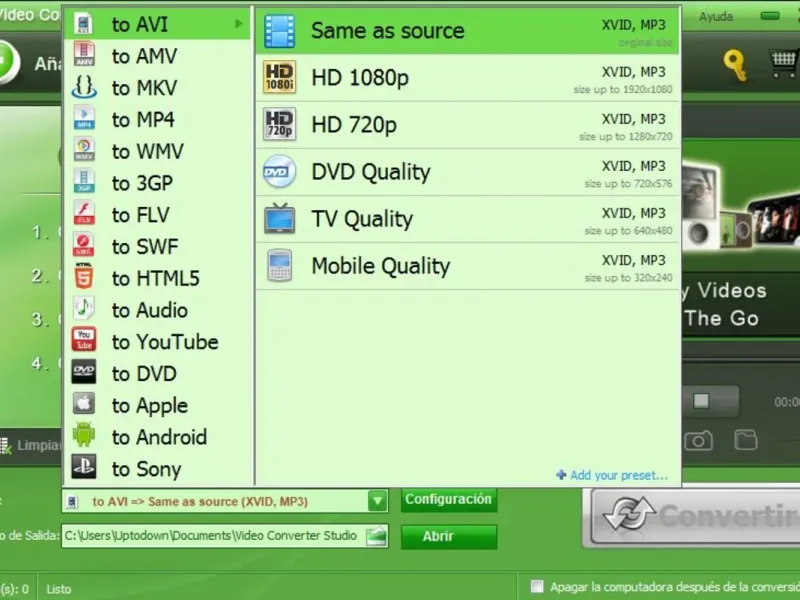Viewport: 800px width, 600px height.
Task: Select the 'to MKV' format
Action: pos(157,88)
